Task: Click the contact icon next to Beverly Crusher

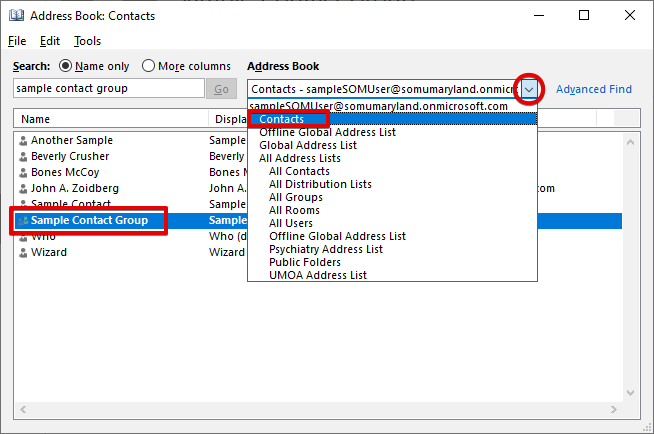Action: [x=23, y=157]
